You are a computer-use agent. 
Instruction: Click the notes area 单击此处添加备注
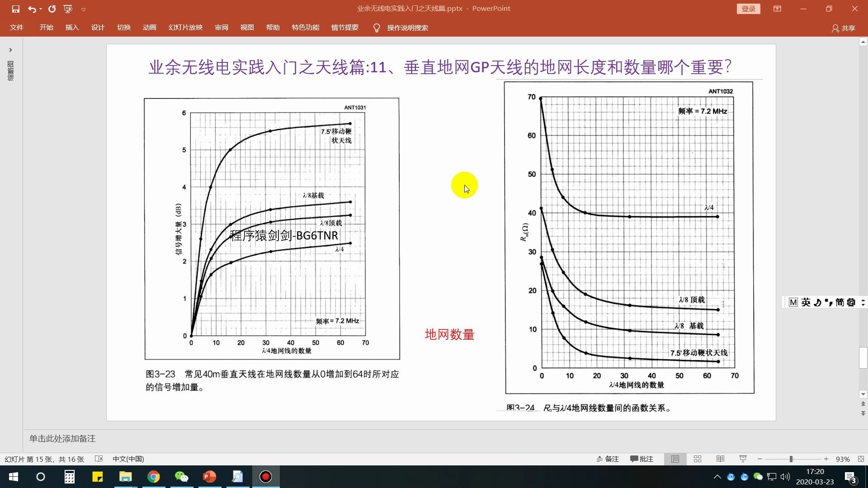click(x=62, y=439)
